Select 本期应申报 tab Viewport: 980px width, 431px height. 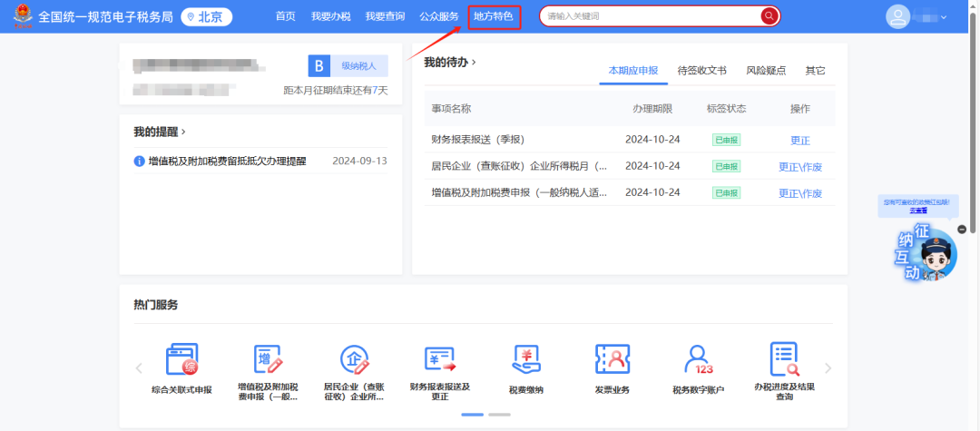(633, 71)
